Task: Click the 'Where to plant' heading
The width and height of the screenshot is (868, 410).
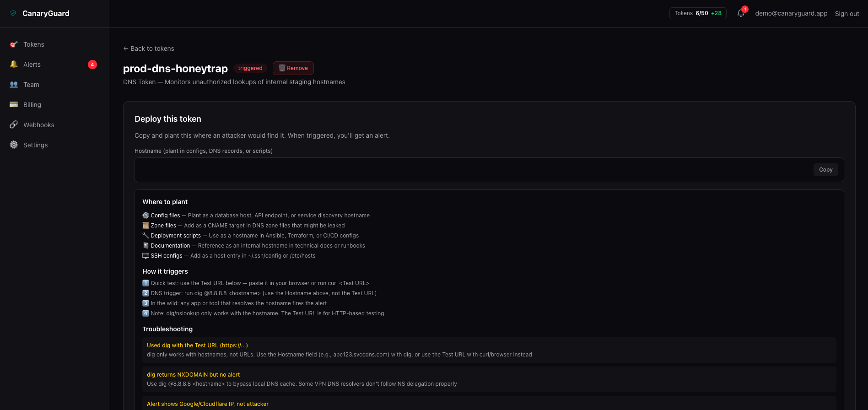Action: (165, 202)
